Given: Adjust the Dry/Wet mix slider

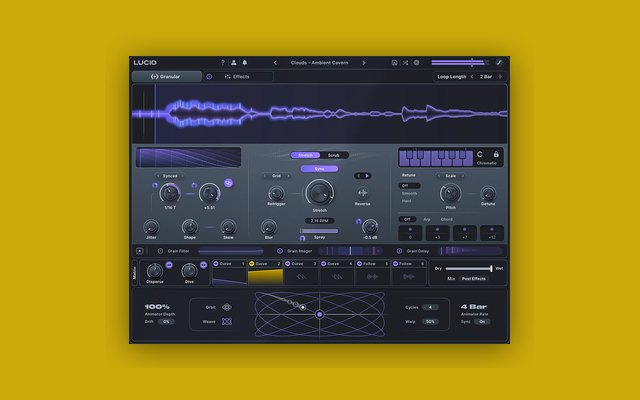Looking at the screenshot, I should pyautogui.click(x=469, y=269).
